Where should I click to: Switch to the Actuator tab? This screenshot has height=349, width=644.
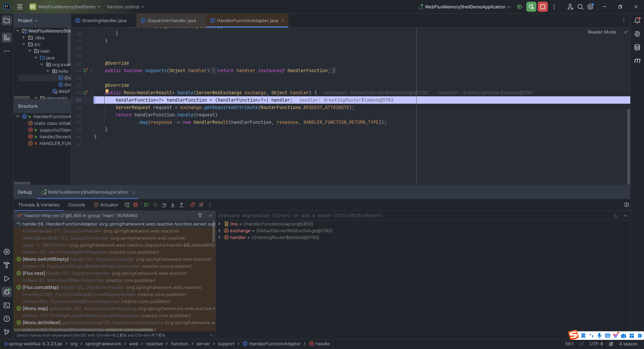click(x=106, y=205)
